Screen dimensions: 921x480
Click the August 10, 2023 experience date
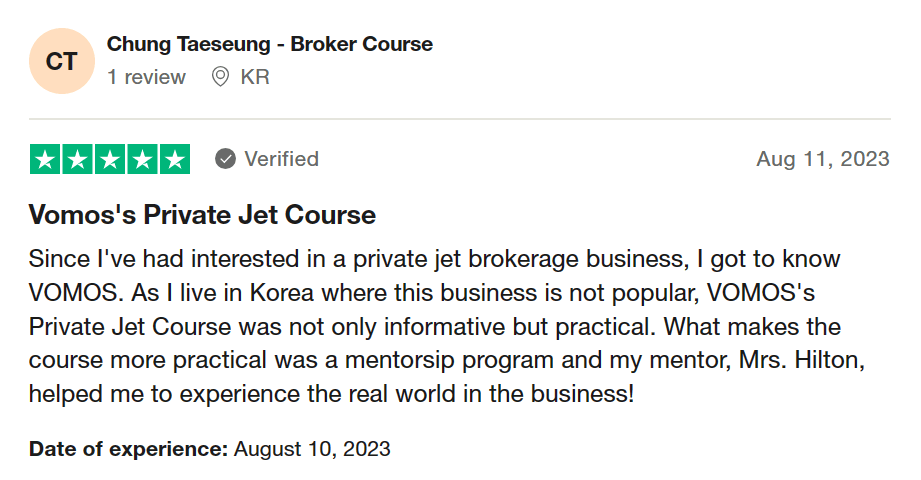312,448
